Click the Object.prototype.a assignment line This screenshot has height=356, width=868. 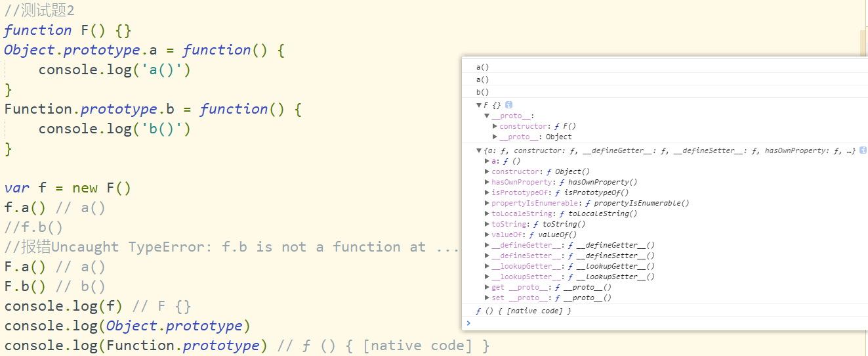144,50
